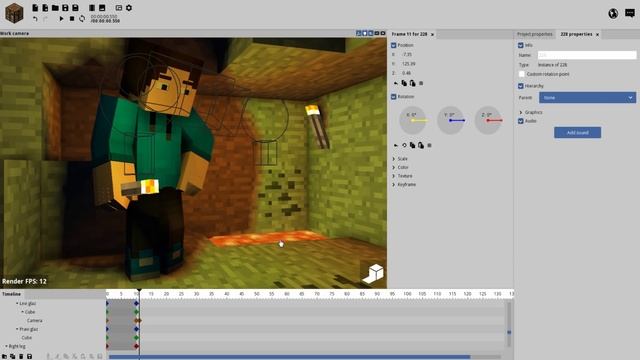Reset rotation arrow icon under the rotation wheels
This screenshot has width=640, height=360.
point(396,145)
